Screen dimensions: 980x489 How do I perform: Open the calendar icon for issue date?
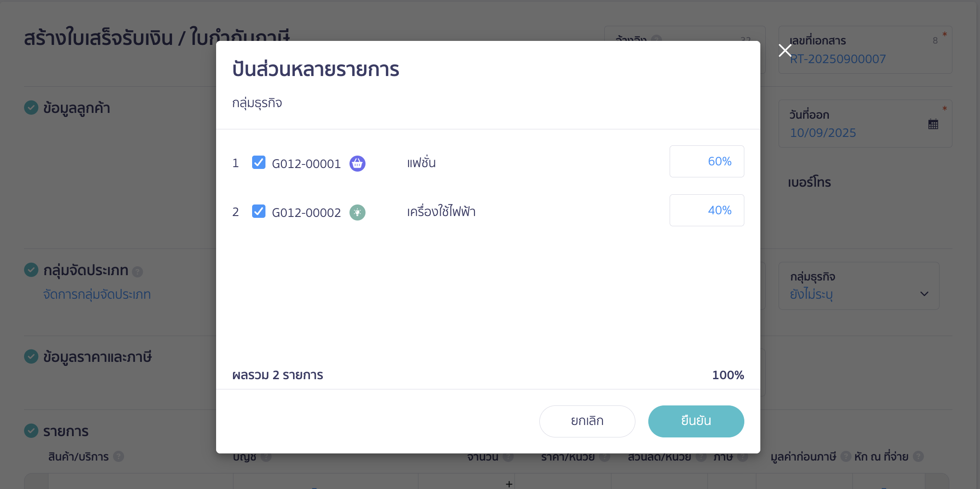pyautogui.click(x=933, y=124)
